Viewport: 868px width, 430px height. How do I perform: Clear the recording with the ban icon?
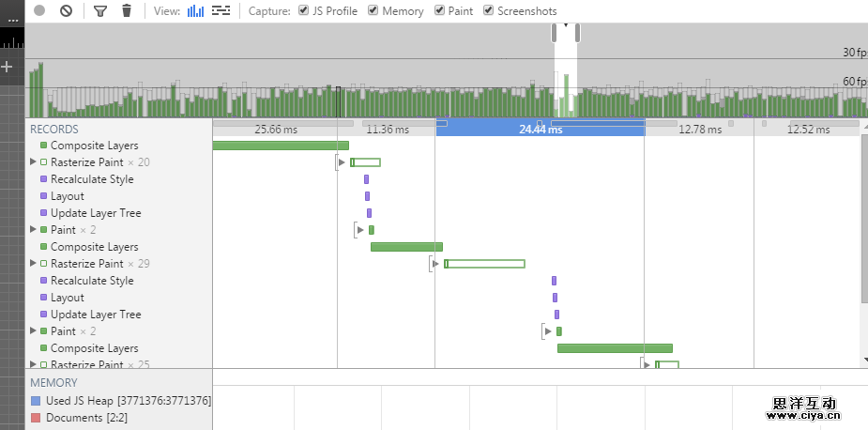(66, 10)
